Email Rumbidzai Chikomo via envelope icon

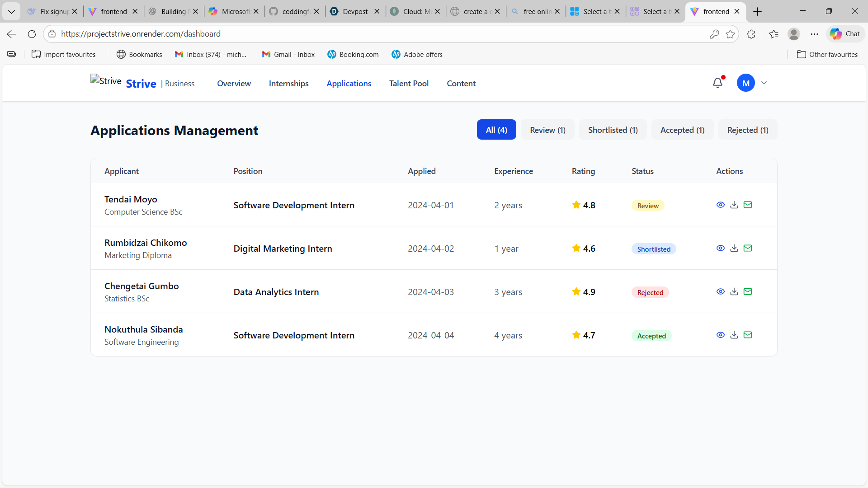coord(748,248)
